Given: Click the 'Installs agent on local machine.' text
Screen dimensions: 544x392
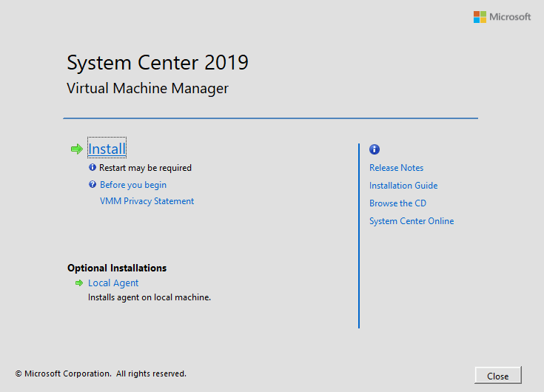Looking at the screenshot, I should (150, 297).
